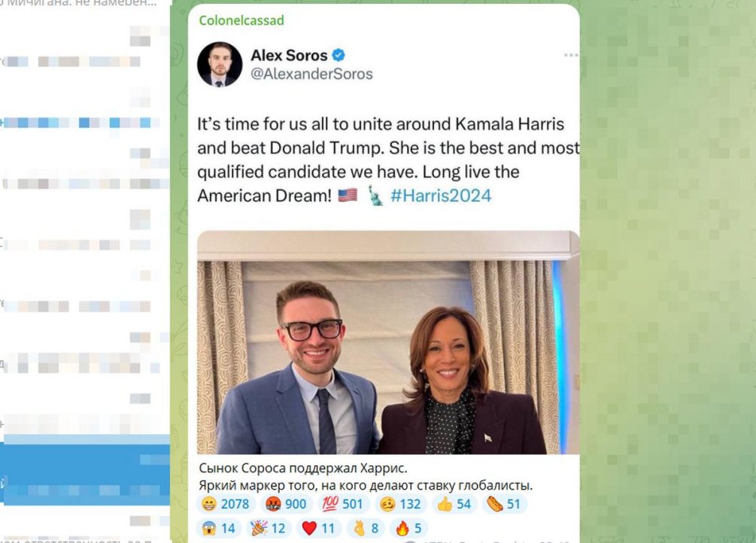756x543 pixels.
Task: Click the OK hand reaction 8
Action: click(x=366, y=528)
